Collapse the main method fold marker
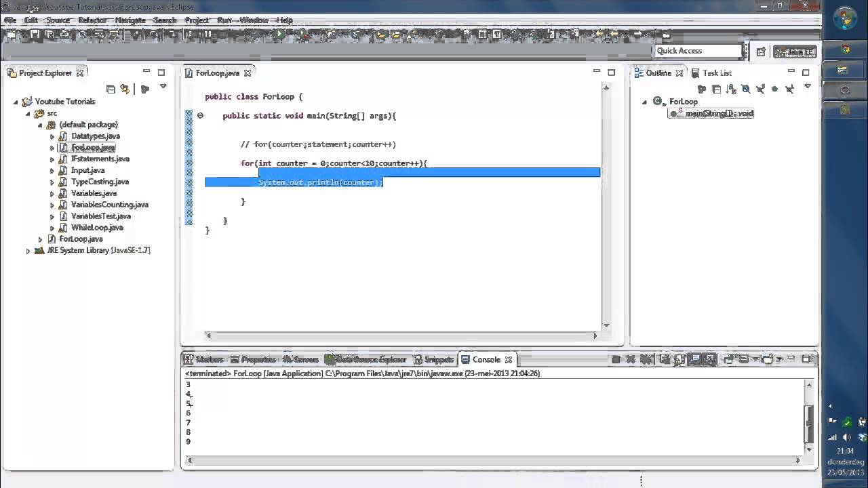Image resolution: width=868 pixels, height=488 pixels. click(x=200, y=116)
